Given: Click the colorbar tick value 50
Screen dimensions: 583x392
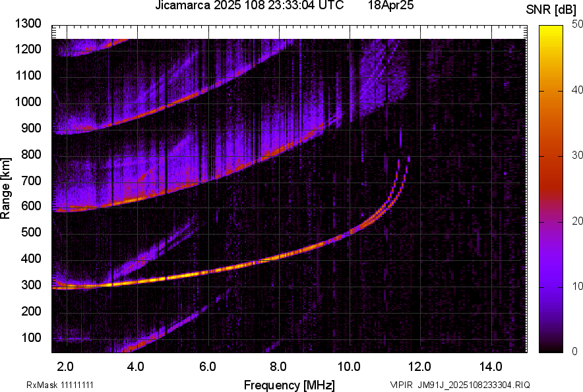Looking at the screenshot, I should (x=577, y=24).
